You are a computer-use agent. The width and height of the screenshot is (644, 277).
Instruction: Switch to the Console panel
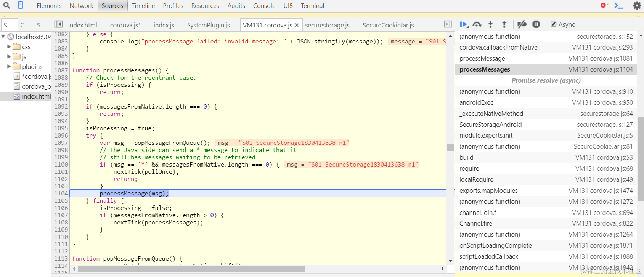[264, 6]
